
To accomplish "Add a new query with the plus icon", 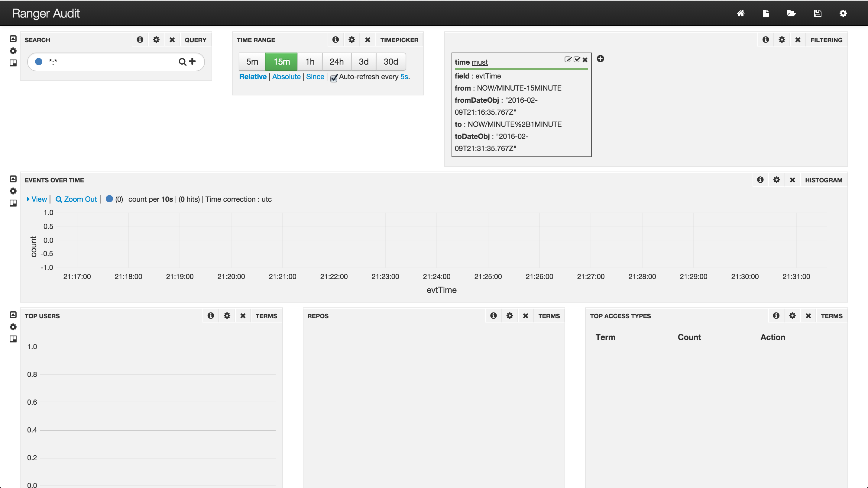I will coord(193,61).
